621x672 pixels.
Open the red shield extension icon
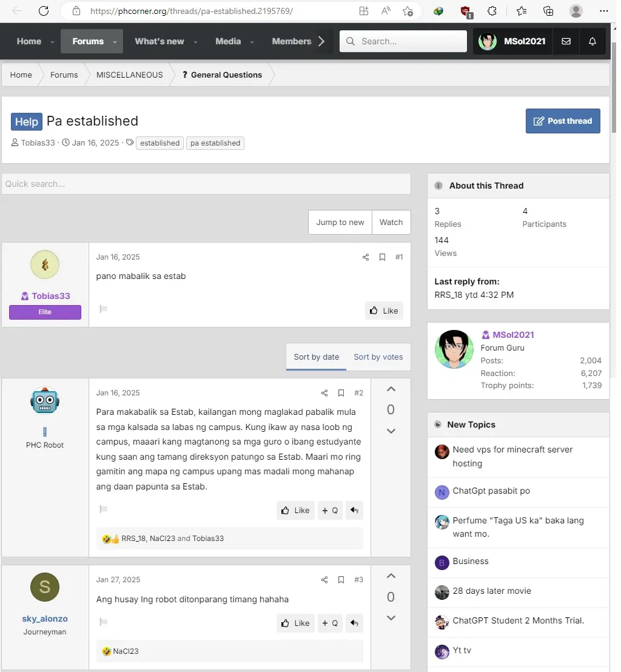[465, 12]
